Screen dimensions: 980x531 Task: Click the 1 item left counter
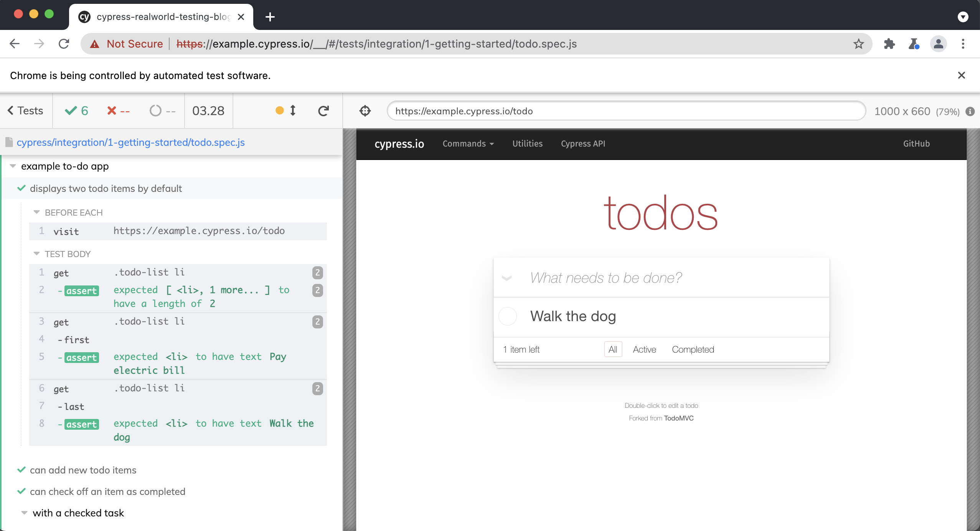pos(521,350)
